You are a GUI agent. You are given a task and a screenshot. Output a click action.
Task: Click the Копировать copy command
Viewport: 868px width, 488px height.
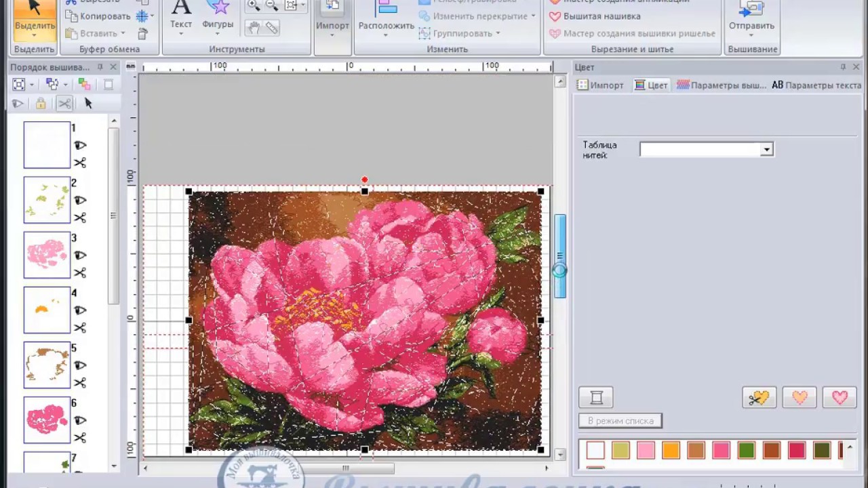click(98, 16)
